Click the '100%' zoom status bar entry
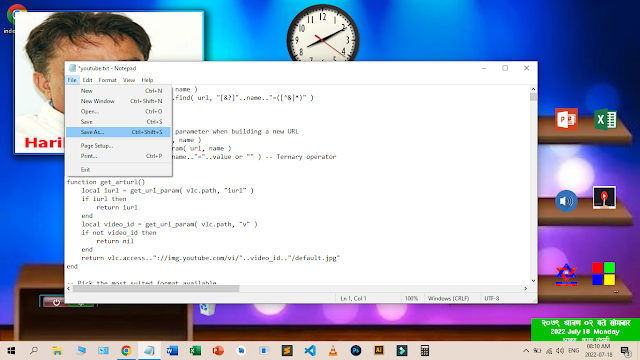The height and width of the screenshot is (360, 640). point(411,298)
